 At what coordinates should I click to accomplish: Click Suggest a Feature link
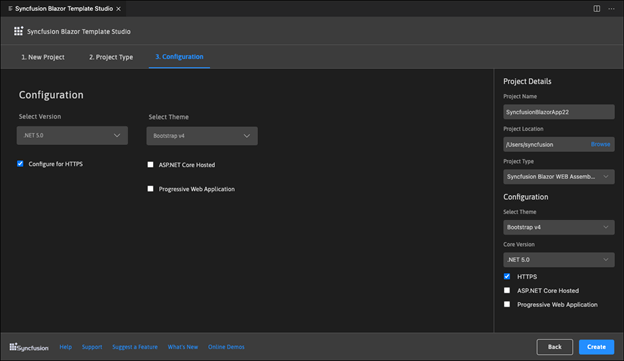135,347
